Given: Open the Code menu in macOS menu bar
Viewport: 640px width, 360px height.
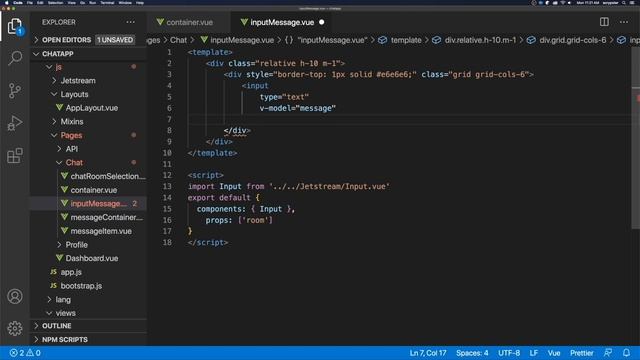Looking at the screenshot, I should tap(18, 2).
